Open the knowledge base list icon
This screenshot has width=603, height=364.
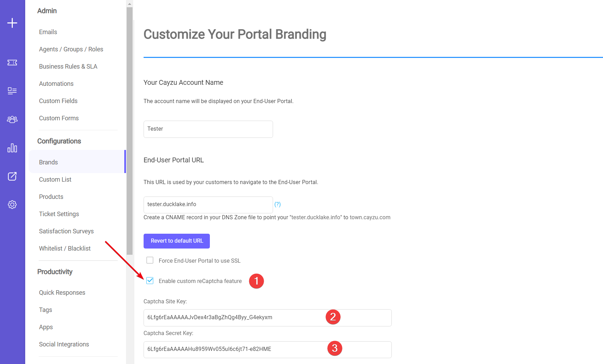[x=12, y=91]
